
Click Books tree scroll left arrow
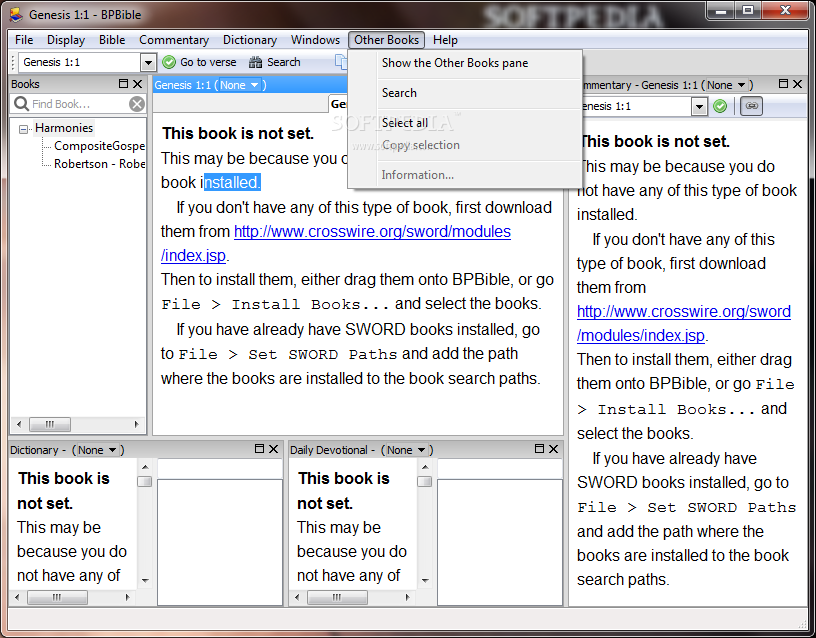[x=19, y=424]
